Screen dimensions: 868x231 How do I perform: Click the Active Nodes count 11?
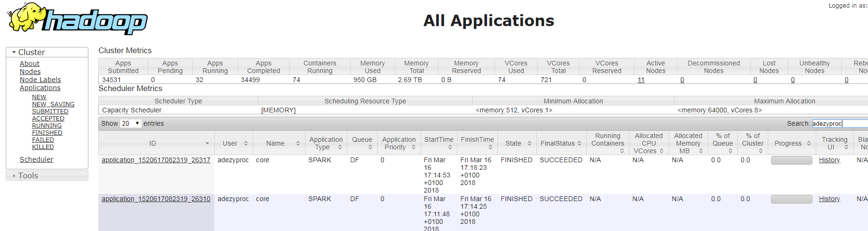pyautogui.click(x=641, y=80)
